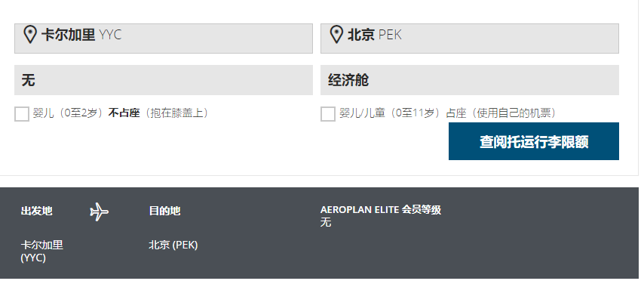The image size is (644, 284).
Task: Open the 无 membership status dropdown
Action: click(164, 80)
